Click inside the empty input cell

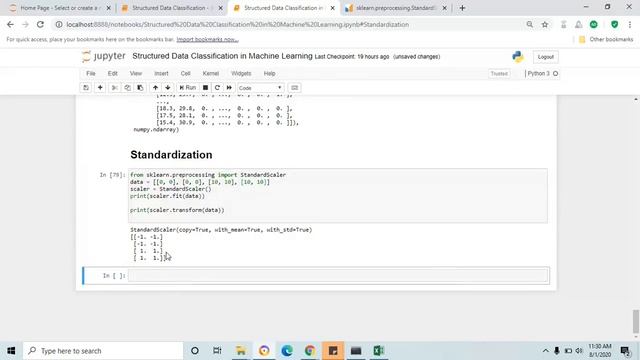tap(338, 276)
